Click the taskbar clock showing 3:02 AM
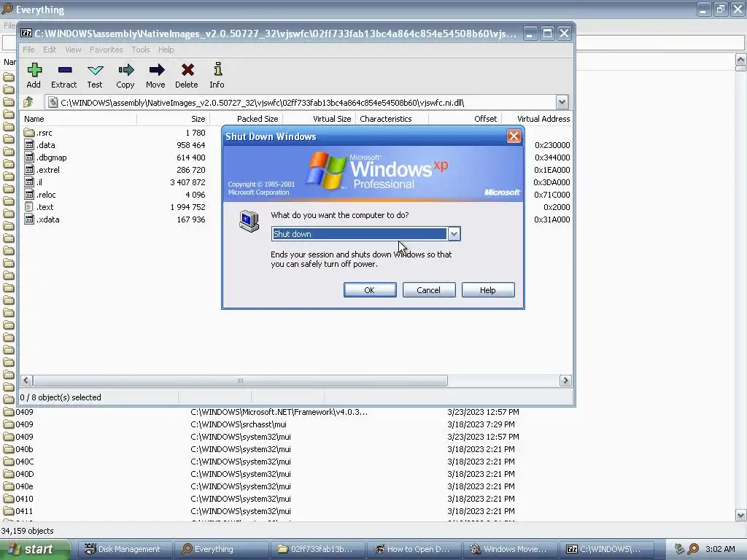This screenshot has width=747, height=560. (x=720, y=549)
